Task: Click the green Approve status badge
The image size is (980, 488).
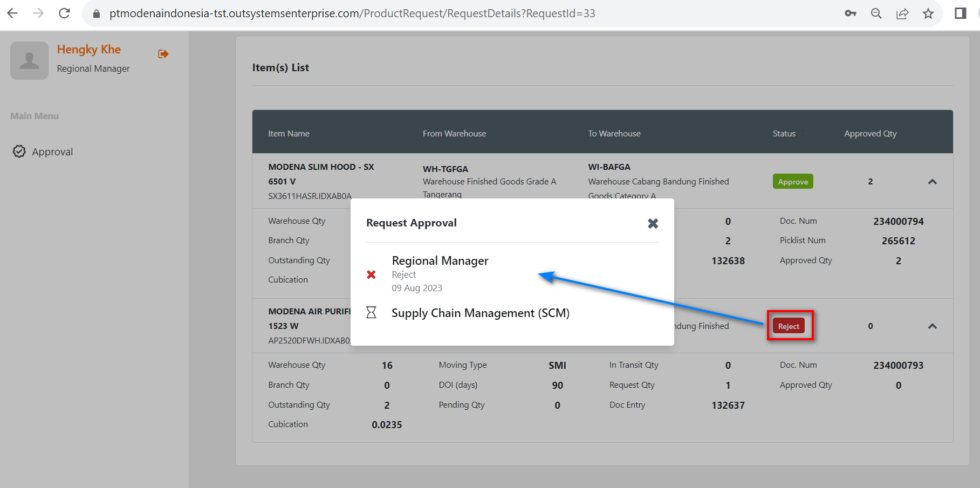Action: [x=792, y=182]
